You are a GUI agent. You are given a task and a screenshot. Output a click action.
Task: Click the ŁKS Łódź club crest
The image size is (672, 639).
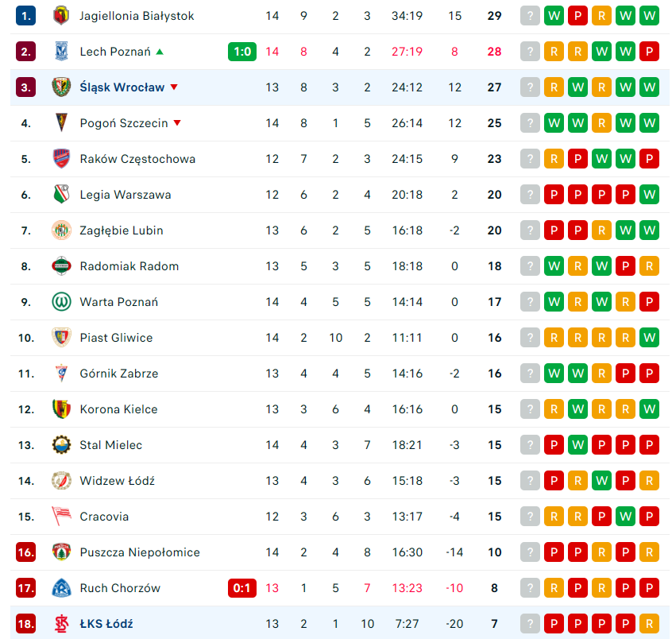pos(61,624)
